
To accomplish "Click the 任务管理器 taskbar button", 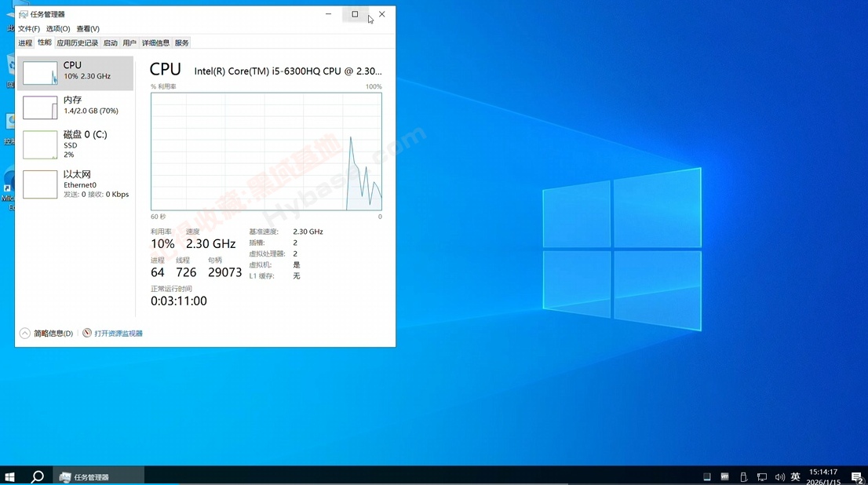I will 99,476.
